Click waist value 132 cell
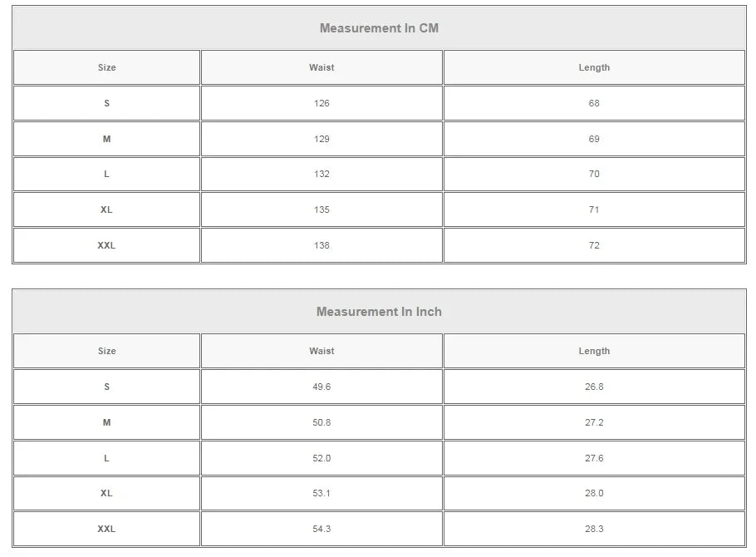Viewport: 756px width, 557px height. pyautogui.click(x=322, y=174)
